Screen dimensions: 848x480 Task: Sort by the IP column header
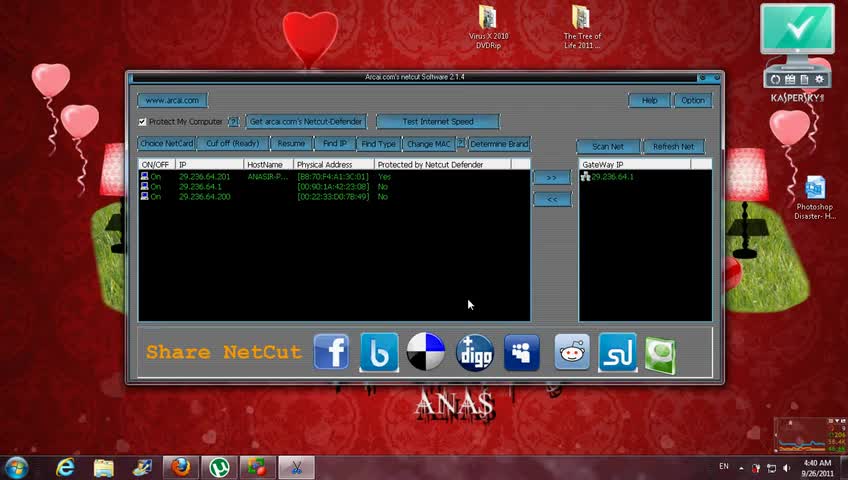(209, 164)
